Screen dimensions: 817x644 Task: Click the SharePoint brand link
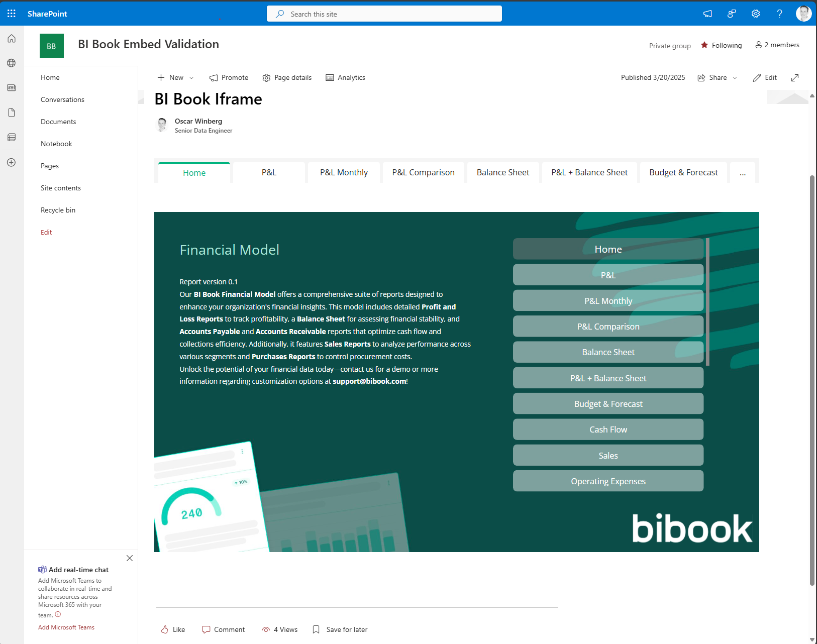pos(47,14)
